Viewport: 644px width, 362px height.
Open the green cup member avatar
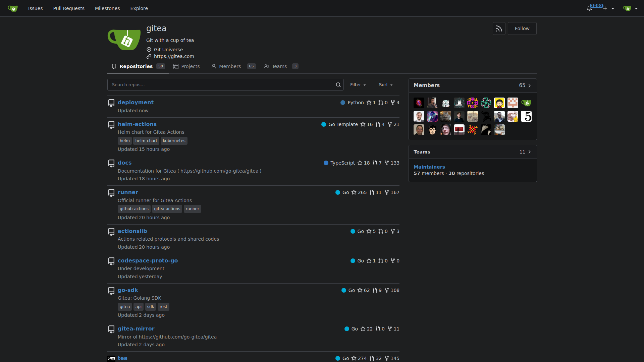(x=526, y=103)
